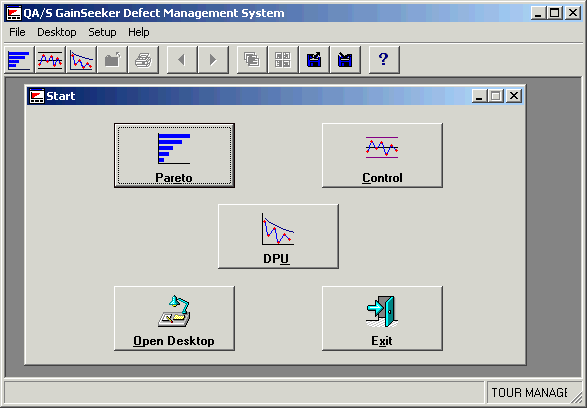Viewport: 587px width, 408px height.
Task: Click the right arrow toolbar button
Action: (213, 60)
